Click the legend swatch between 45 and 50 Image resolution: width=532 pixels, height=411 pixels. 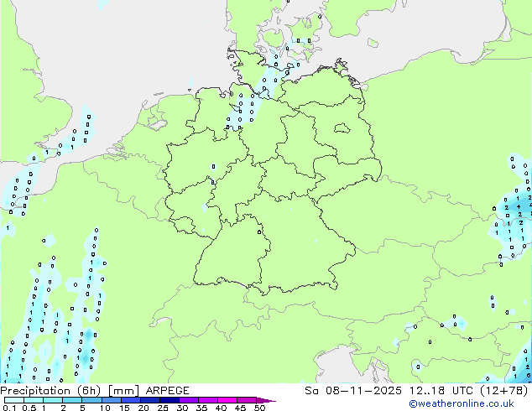point(247,400)
